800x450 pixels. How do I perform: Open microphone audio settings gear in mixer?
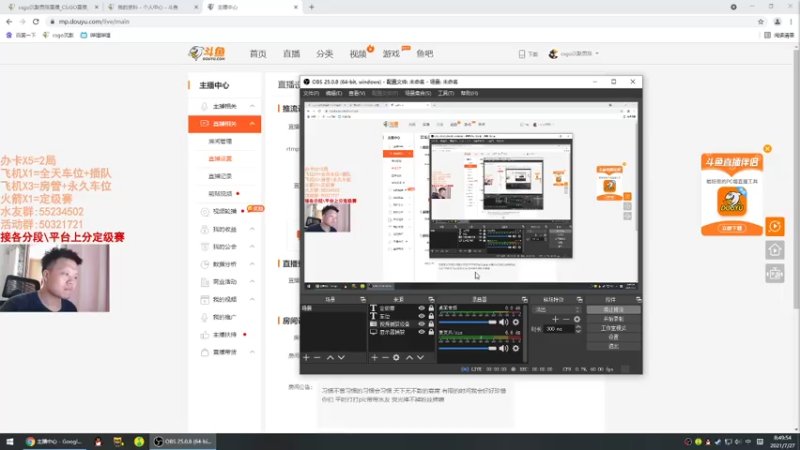pyautogui.click(x=516, y=348)
